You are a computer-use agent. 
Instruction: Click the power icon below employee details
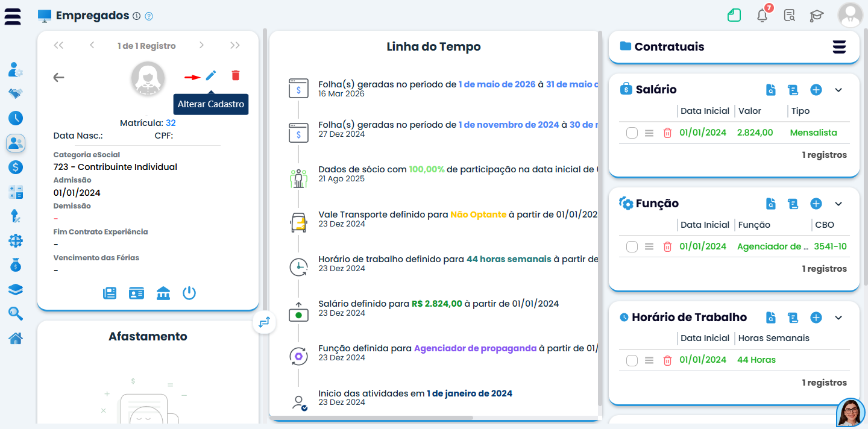[x=189, y=293]
